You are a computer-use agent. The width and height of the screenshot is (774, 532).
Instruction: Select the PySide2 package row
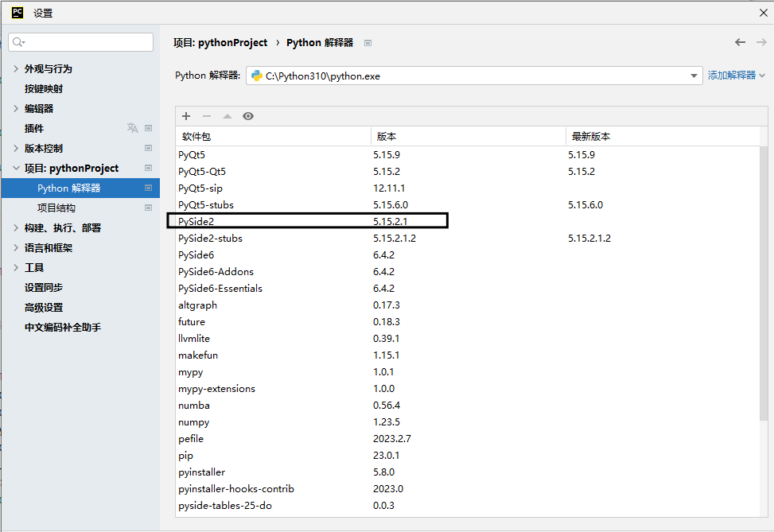pos(468,222)
